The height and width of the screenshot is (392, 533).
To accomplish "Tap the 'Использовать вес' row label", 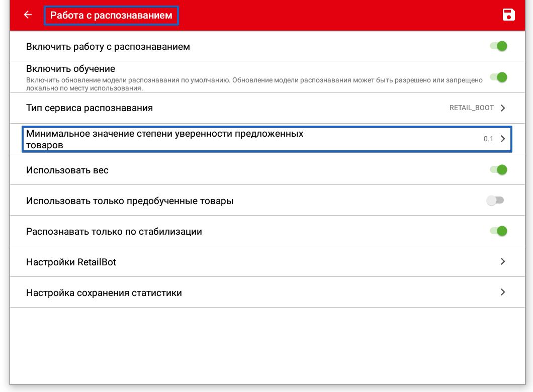I will 67,170.
